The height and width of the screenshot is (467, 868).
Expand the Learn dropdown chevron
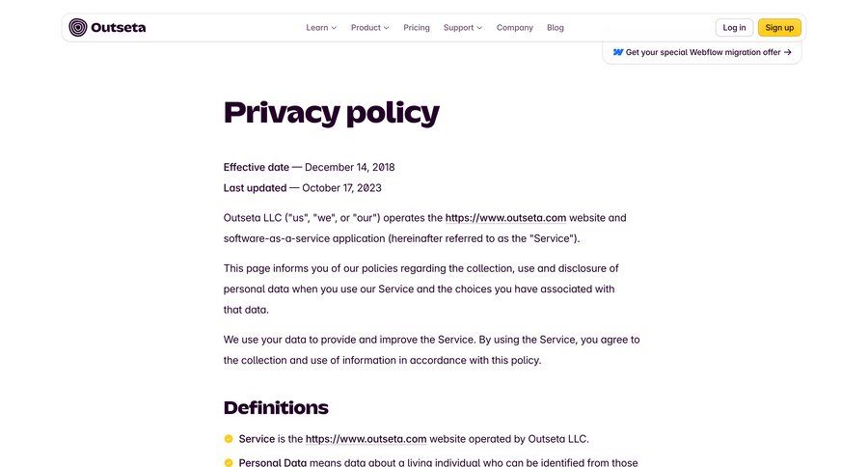tap(334, 28)
